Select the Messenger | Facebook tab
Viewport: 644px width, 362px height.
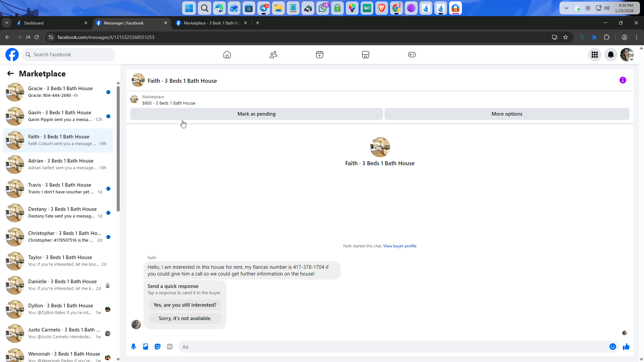point(132,23)
